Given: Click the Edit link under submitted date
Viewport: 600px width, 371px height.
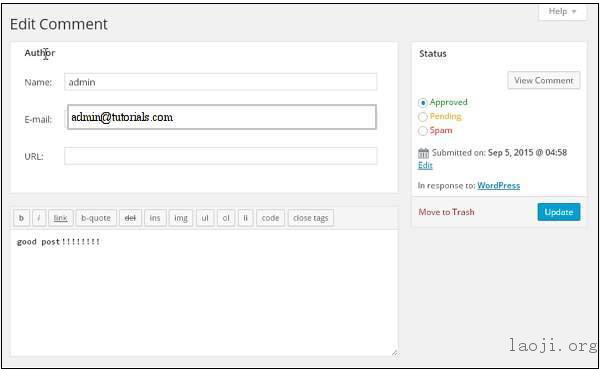Looking at the screenshot, I should 425,165.
